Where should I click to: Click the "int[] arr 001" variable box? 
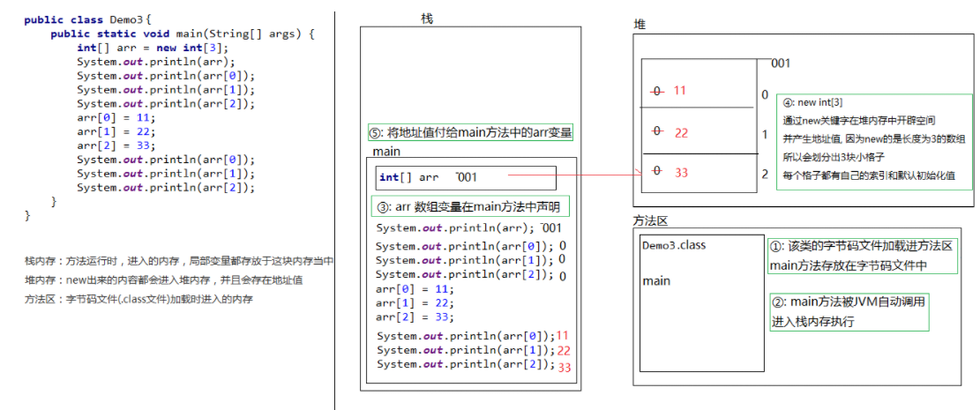(466, 177)
